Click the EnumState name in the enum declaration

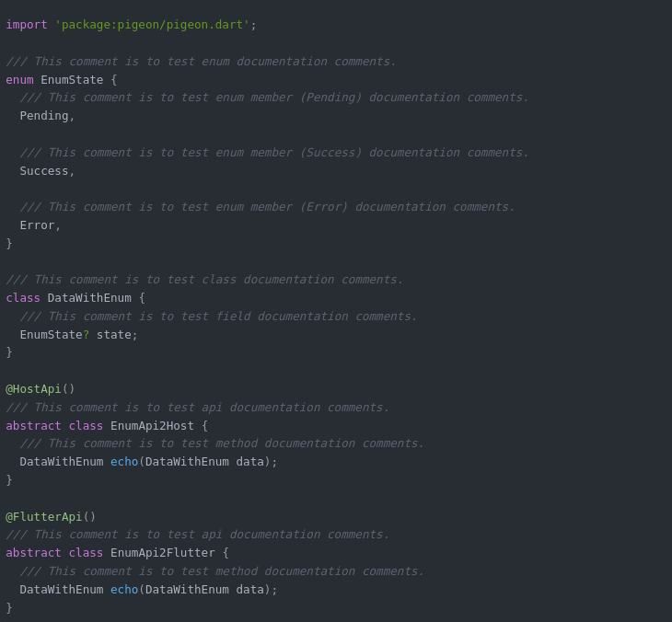pyautogui.click(x=72, y=80)
